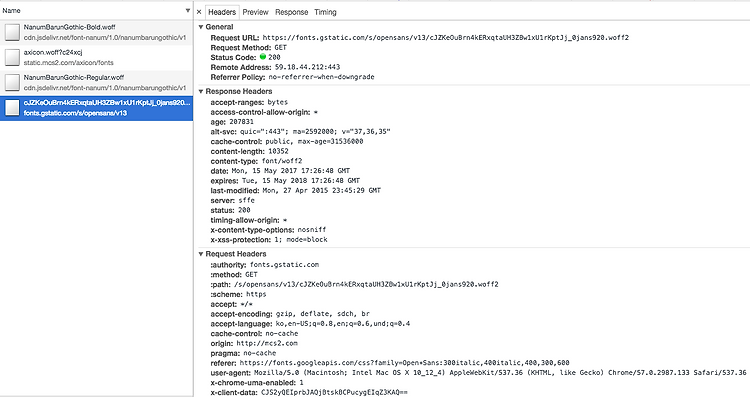This screenshot has width=750, height=397.
Task: Click the referer fonts.googleapis.com header
Action: click(x=390, y=363)
